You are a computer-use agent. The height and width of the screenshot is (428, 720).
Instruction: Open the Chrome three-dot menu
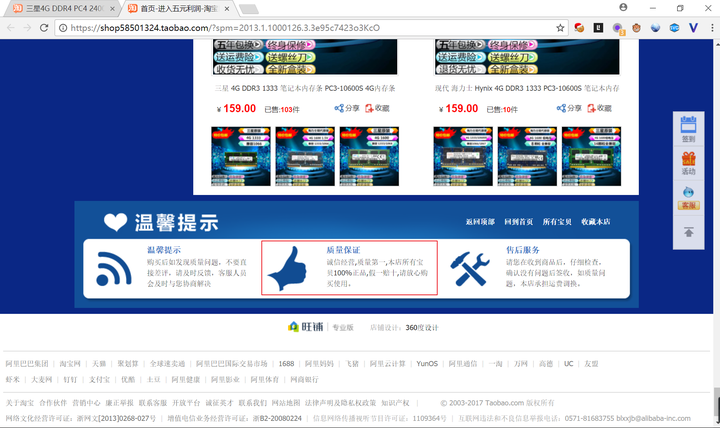[x=712, y=28]
